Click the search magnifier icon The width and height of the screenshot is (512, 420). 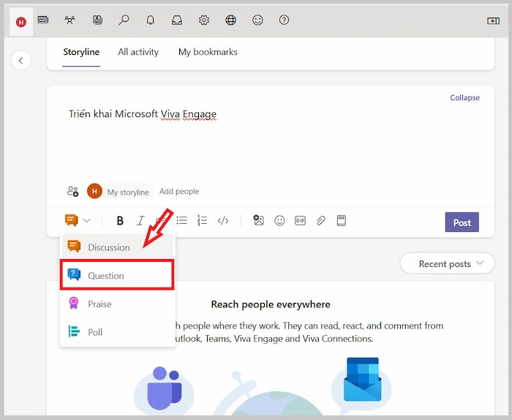(124, 20)
